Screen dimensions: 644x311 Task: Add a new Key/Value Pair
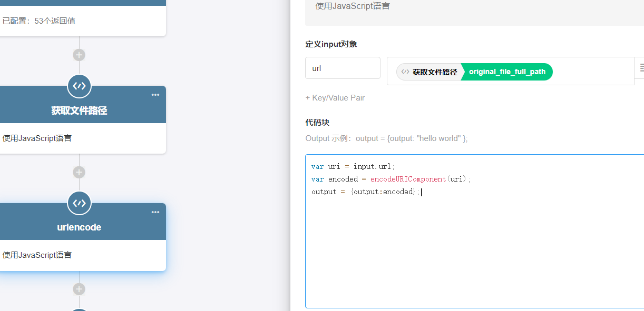[x=335, y=98]
